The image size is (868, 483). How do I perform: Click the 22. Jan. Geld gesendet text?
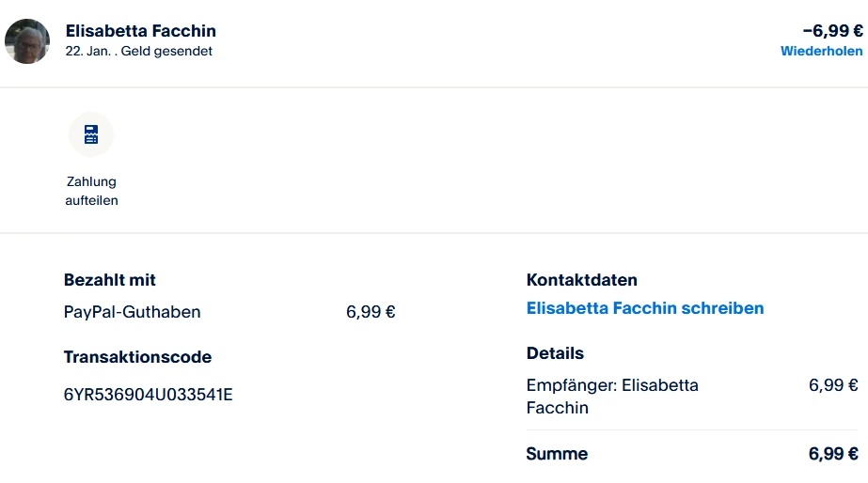[139, 52]
